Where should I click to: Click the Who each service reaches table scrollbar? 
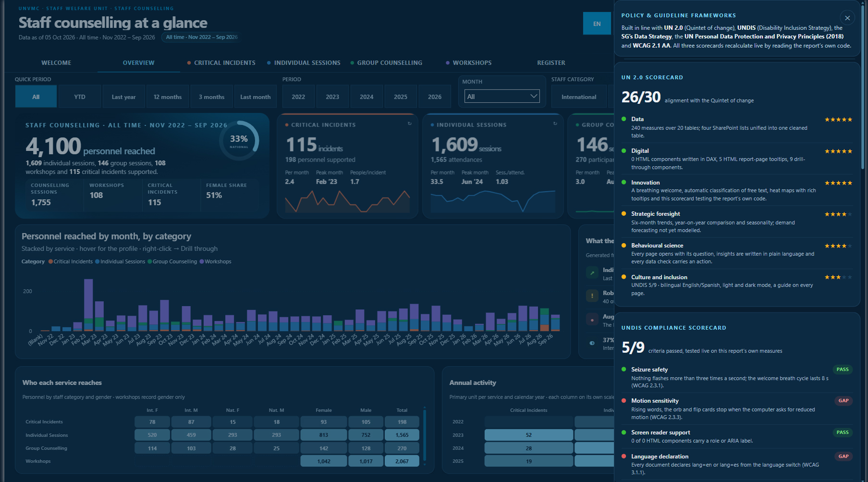(x=425, y=436)
